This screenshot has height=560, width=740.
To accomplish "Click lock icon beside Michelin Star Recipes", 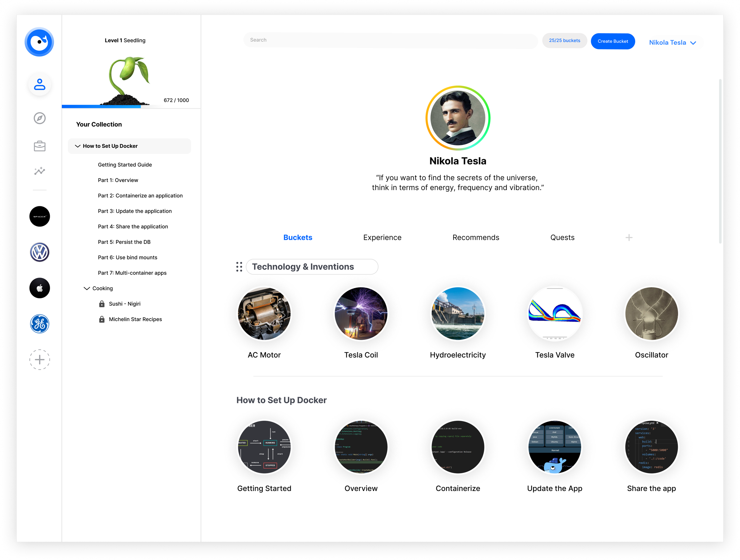I will tap(102, 319).
